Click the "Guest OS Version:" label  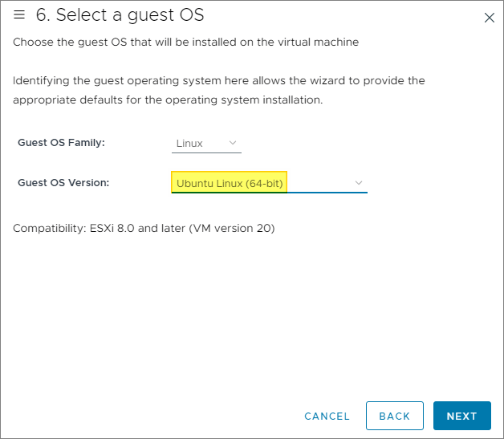click(63, 183)
